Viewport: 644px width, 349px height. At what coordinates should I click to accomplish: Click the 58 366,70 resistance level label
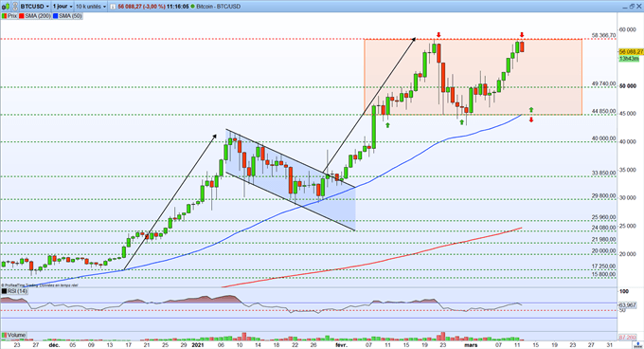(604, 36)
